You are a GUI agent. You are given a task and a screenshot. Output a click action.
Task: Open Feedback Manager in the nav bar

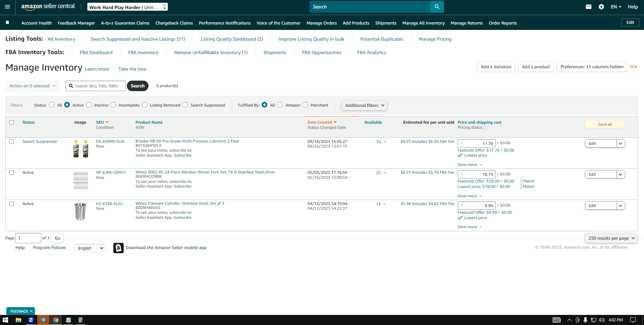(x=76, y=23)
